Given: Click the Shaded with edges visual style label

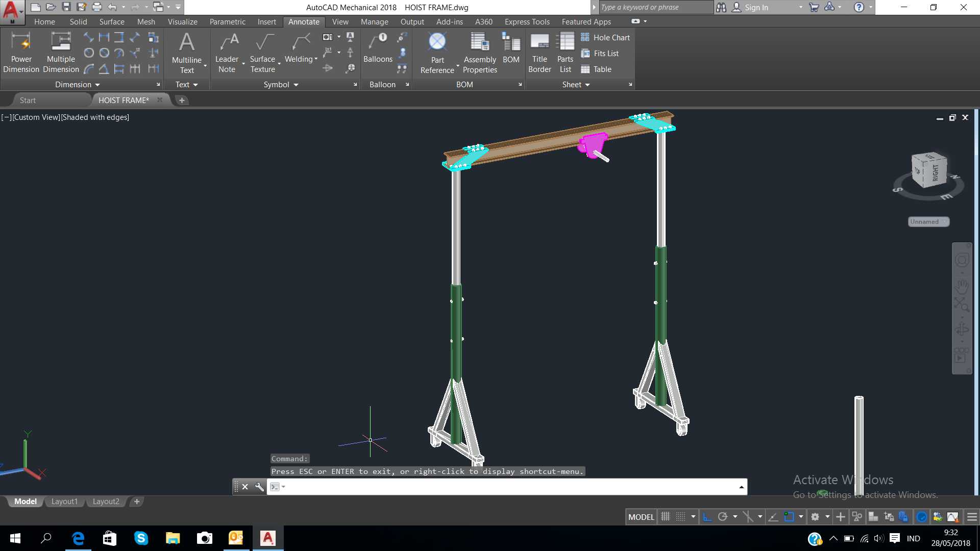Looking at the screenshot, I should click(x=95, y=117).
